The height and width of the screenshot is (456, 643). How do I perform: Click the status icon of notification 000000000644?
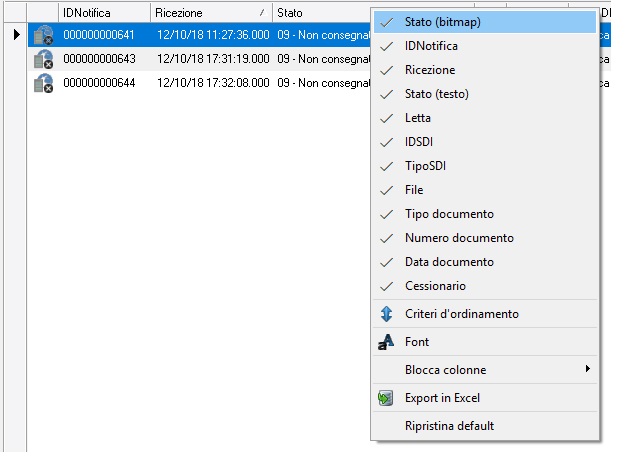(42, 83)
